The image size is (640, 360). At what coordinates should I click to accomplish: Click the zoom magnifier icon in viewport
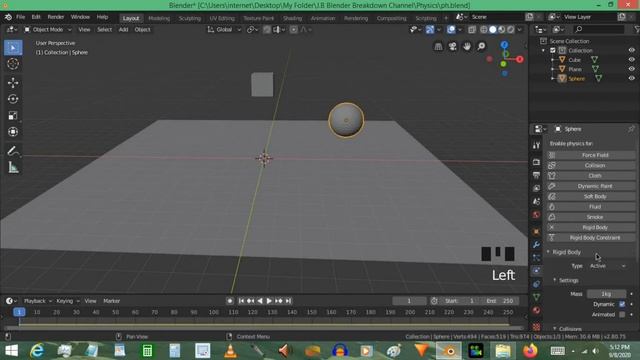[x=481, y=47]
